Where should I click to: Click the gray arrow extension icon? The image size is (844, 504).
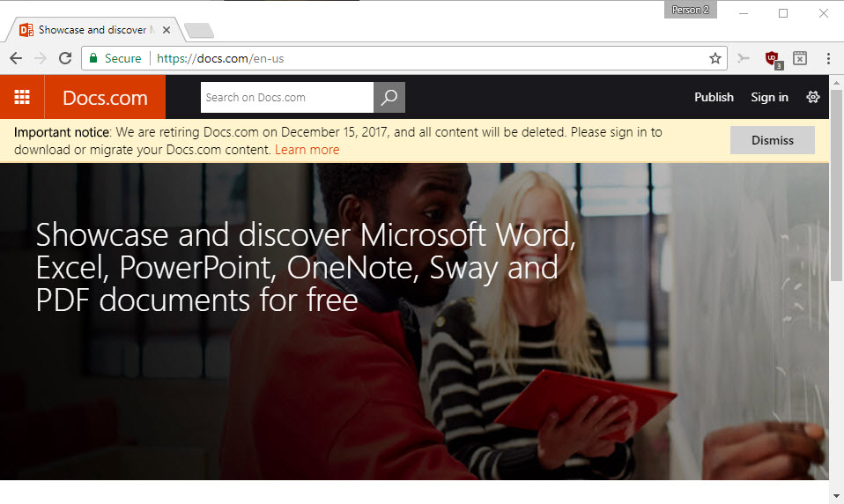point(744,58)
